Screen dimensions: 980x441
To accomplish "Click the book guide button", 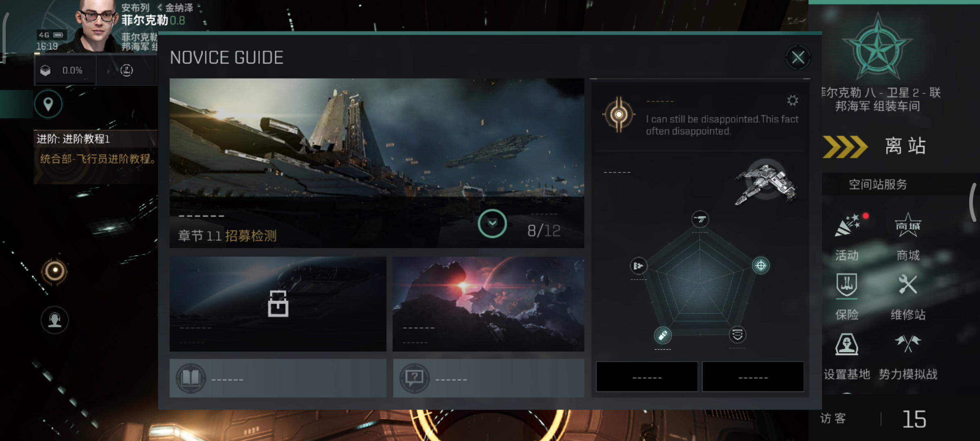I will [x=278, y=378].
